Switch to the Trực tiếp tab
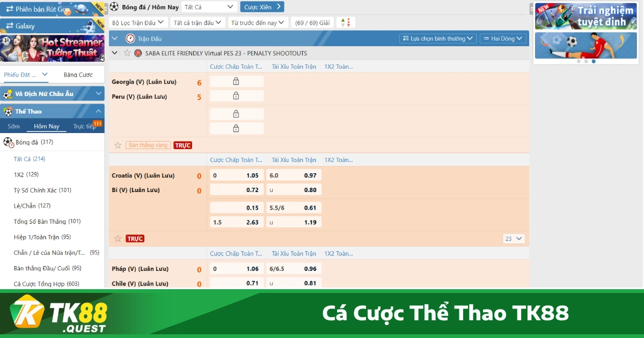The width and height of the screenshot is (644, 338). (x=85, y=126)
